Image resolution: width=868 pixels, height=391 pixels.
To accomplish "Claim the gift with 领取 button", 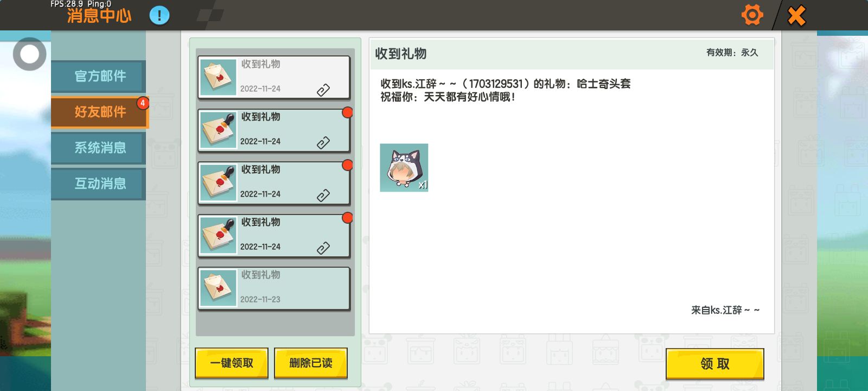I will 715,364.
